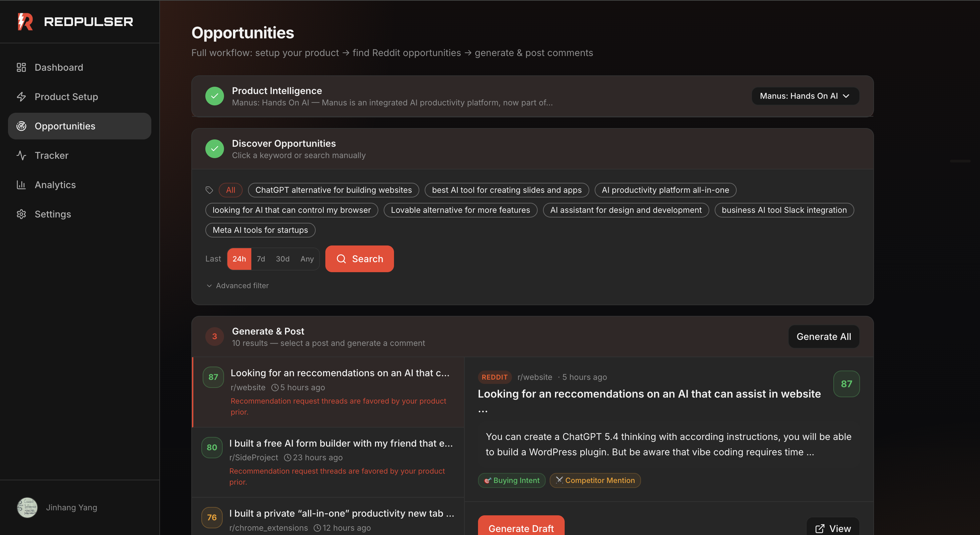Select the 24h time range
Screen dimensions: 980x535
(239, 259)
